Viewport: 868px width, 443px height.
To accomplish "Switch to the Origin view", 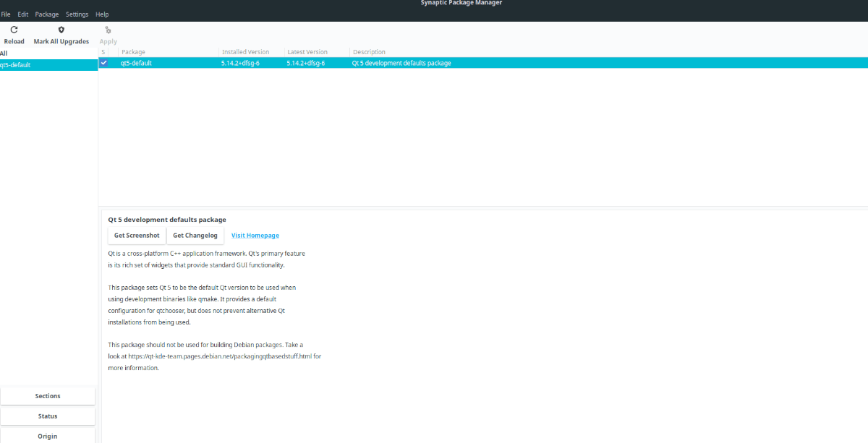I will [47, 436].
